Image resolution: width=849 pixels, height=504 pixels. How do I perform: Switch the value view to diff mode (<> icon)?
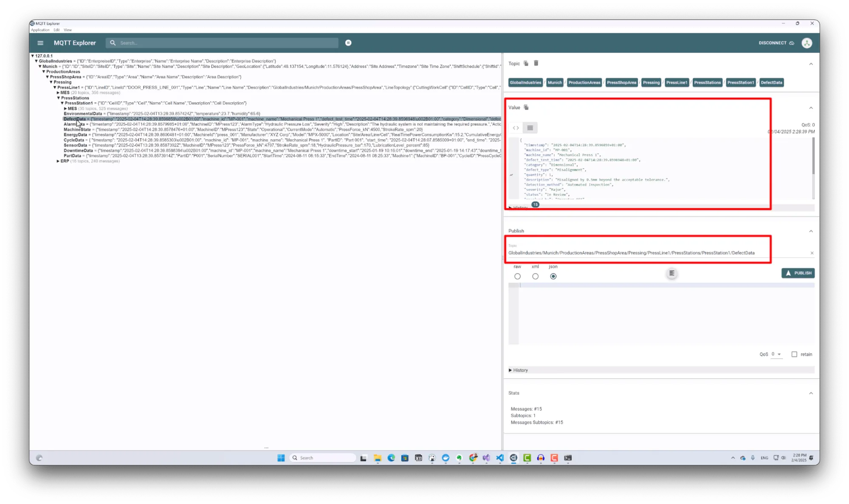pos(516,128)
